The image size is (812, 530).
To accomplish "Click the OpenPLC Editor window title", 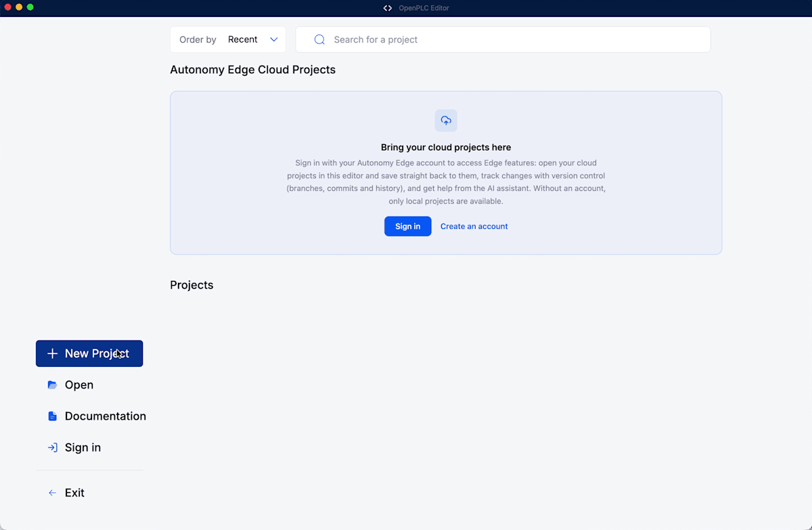I will tap(424, 8).
